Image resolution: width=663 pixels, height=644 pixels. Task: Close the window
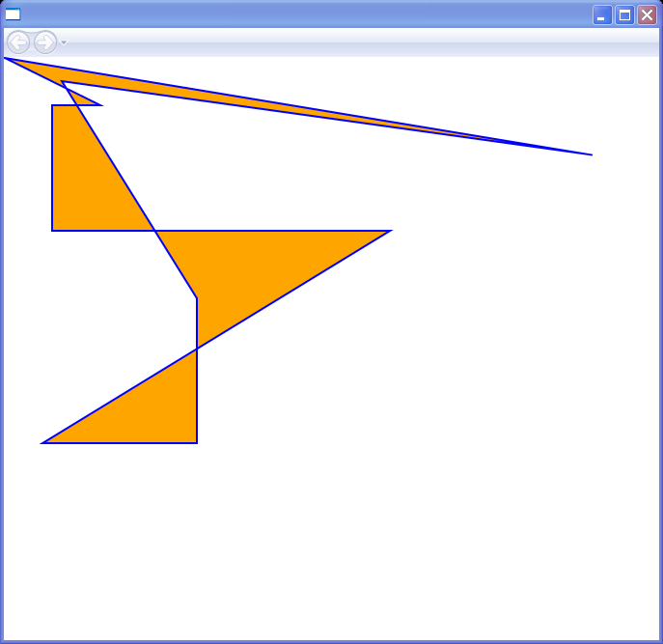(647, 15)
